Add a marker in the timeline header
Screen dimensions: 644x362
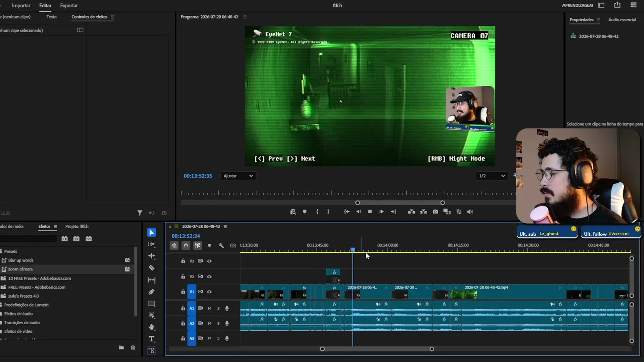(209, 245)
